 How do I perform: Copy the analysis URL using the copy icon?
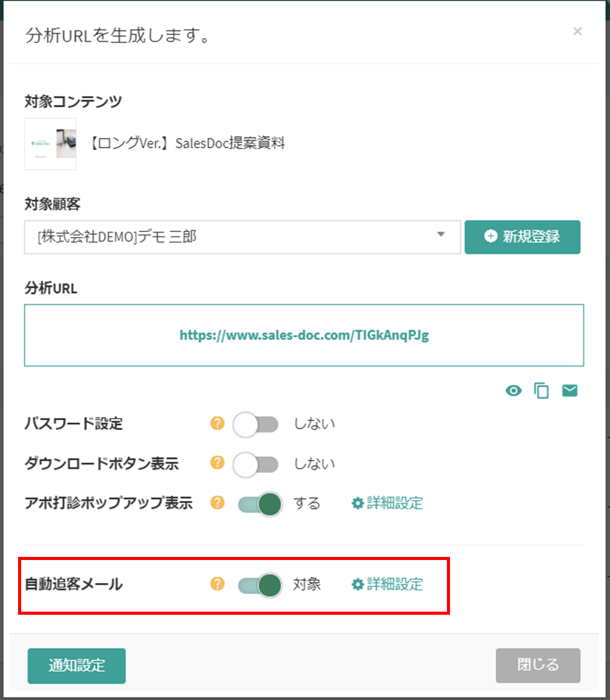[541, 390]
